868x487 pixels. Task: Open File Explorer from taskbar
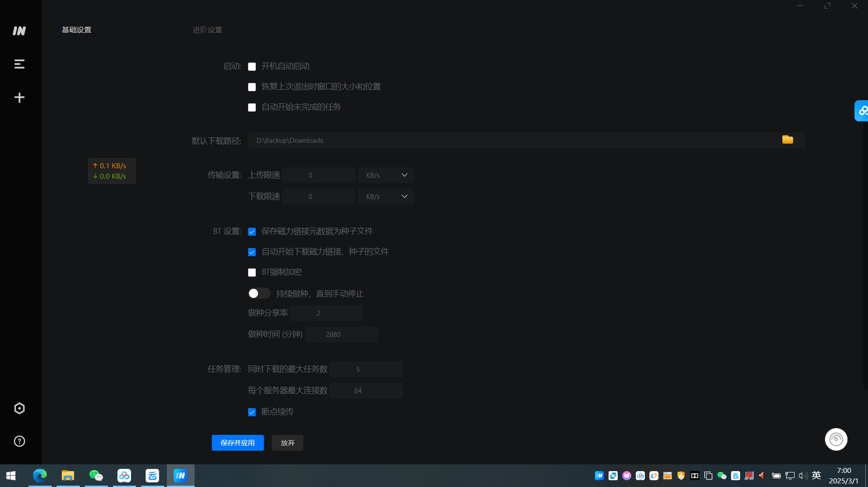click(x=68, y=476)
